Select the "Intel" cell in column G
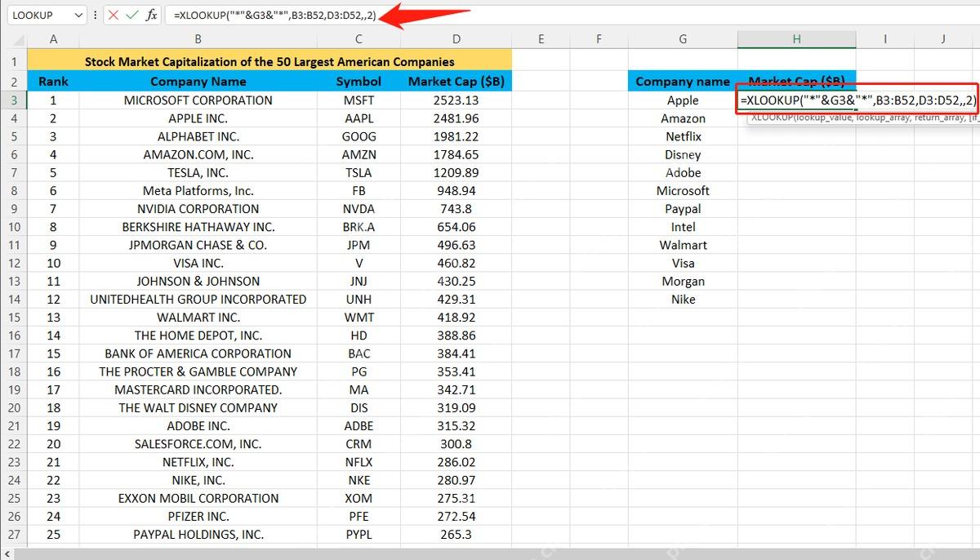The image size is (980, 560). click(683, 227)
